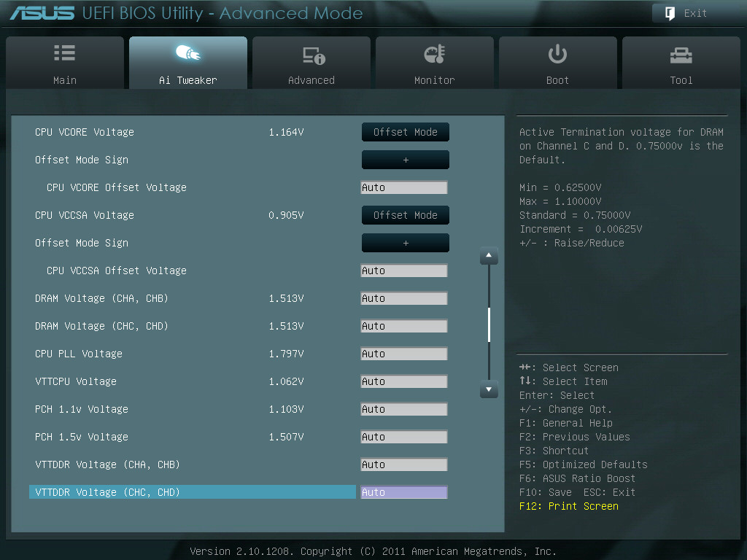Select CPU PLL Voltage Auto field

(x=404, y=354)
